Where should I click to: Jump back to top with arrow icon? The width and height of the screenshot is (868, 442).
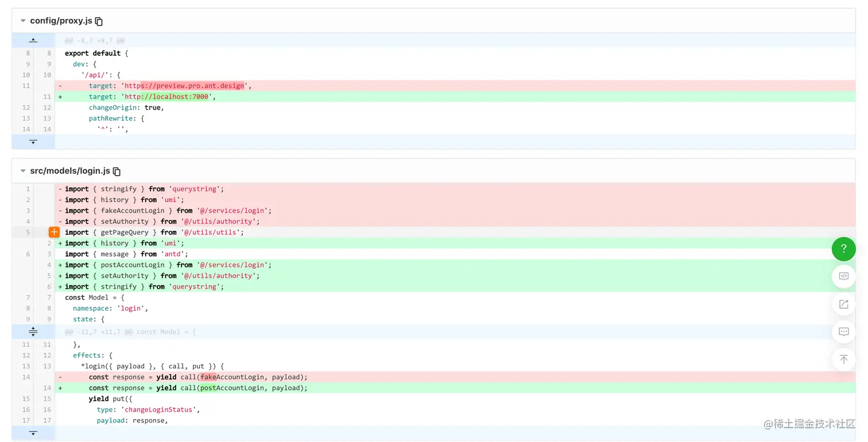[843, 359]
